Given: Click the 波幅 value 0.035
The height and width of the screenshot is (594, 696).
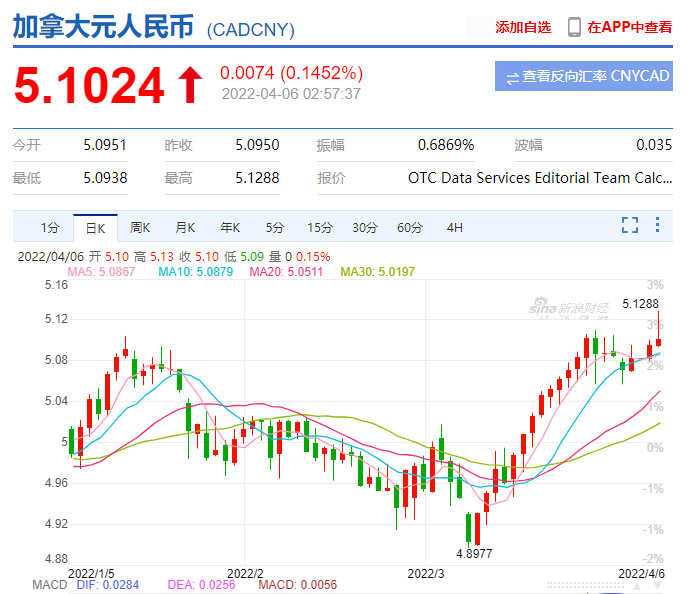Looking at the screenshot, I should coord(654,145).
